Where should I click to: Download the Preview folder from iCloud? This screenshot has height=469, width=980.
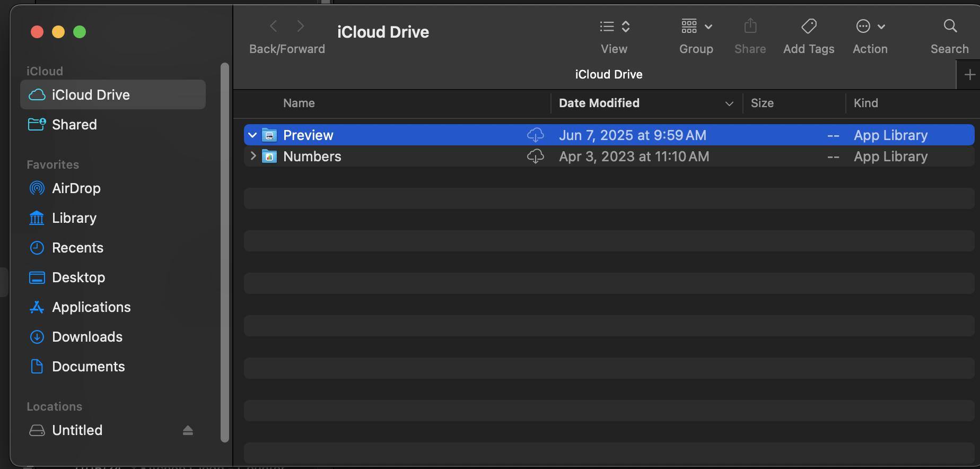click(535, 135)
